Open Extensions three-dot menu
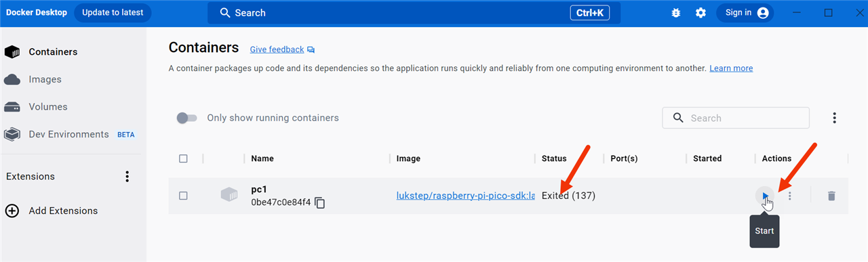Screen dimensions: 868x262 click(127, 177)
